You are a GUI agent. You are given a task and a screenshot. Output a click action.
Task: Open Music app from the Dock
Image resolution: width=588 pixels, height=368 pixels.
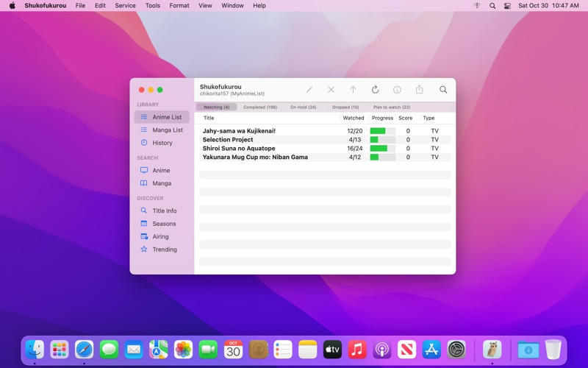click(357, 350)
